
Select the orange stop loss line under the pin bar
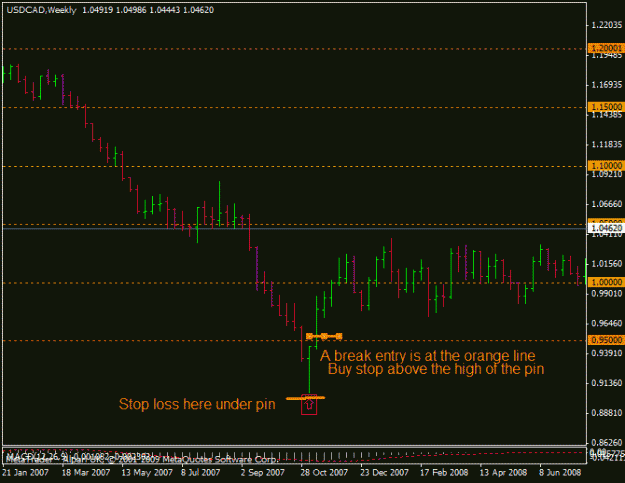click(x=306, y=398)
